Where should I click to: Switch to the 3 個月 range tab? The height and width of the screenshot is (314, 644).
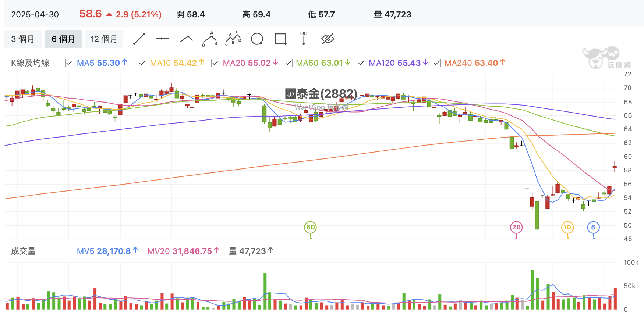coord(23,39)
